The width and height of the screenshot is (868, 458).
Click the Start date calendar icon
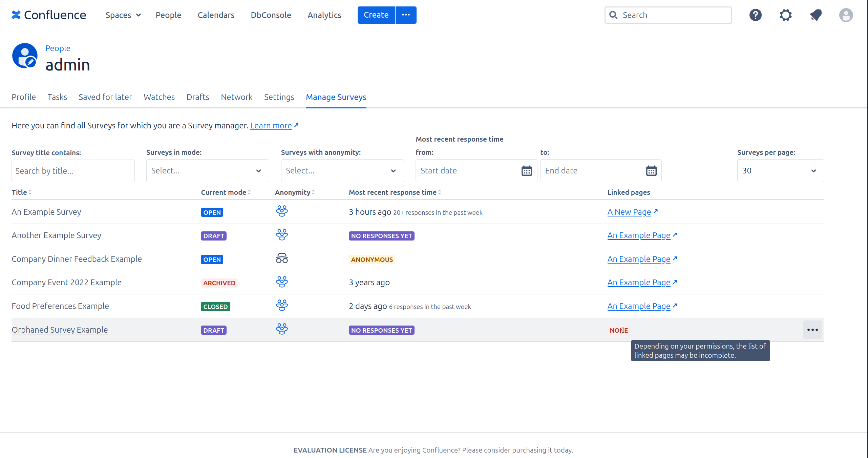tap(526, 171)
